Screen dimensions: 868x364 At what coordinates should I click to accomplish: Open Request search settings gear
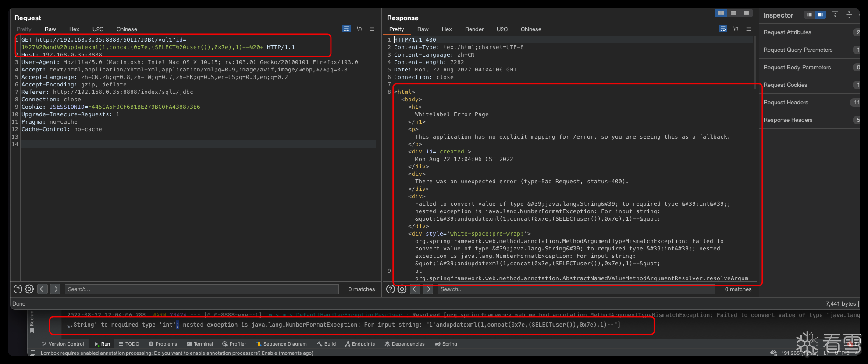(29, 289)
